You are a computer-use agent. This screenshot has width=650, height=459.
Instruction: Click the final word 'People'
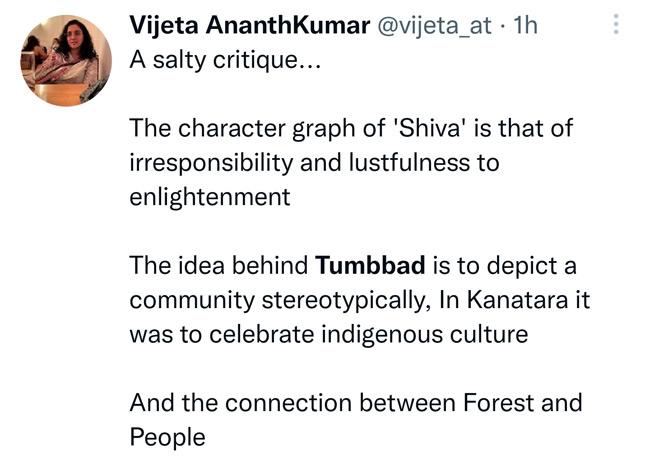tap(167, 438)
